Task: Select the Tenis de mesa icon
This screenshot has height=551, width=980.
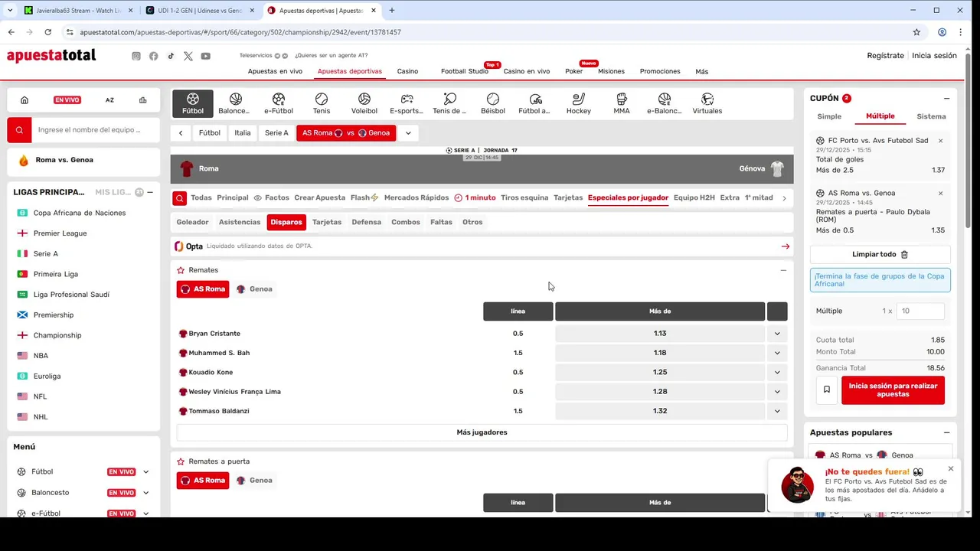Action: pos(449,103)
